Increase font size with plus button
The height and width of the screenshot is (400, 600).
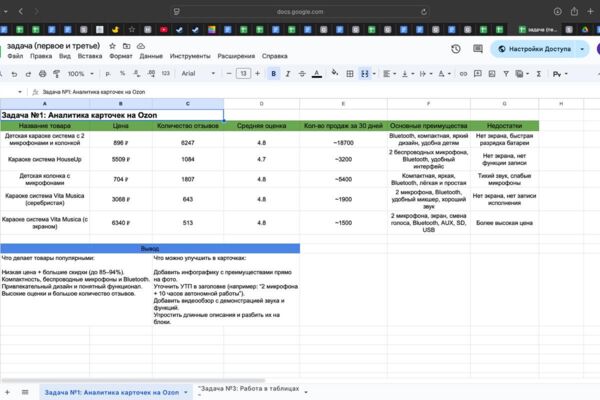[x=258, y=73]
